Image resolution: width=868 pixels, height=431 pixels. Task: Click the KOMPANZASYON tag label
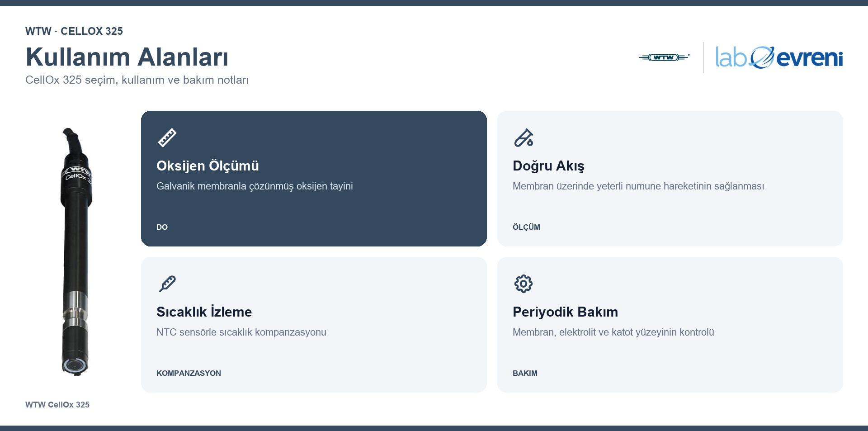click(x=189, y=373)
